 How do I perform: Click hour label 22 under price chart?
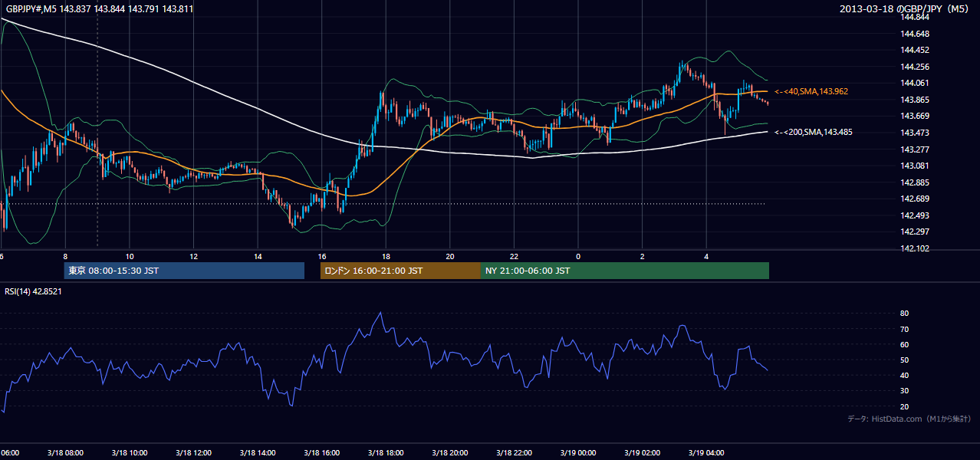click(514, 257)
